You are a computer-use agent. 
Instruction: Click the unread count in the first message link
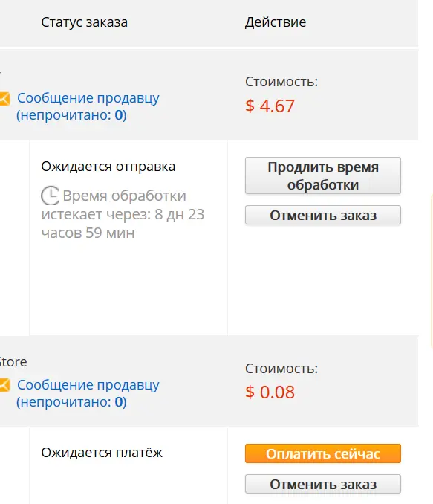(119, 115)
